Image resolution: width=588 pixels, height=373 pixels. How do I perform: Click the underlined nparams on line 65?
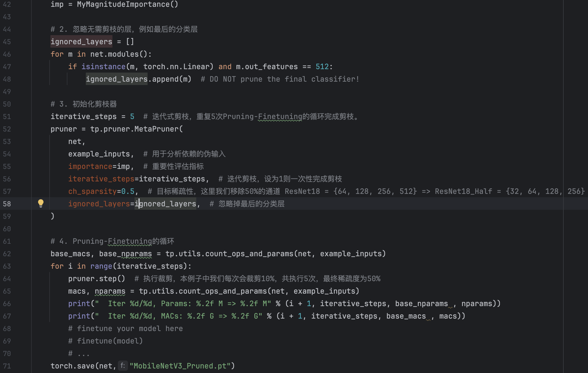click(110, 291)
